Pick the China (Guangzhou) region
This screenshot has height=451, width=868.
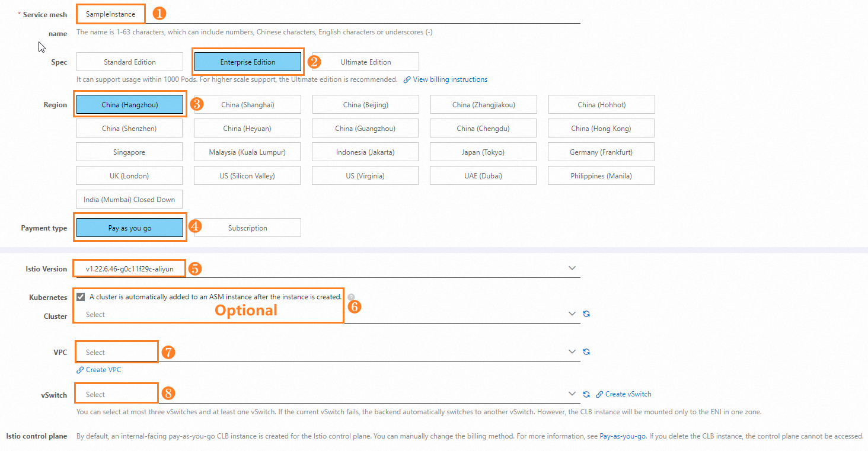[366, 129]
